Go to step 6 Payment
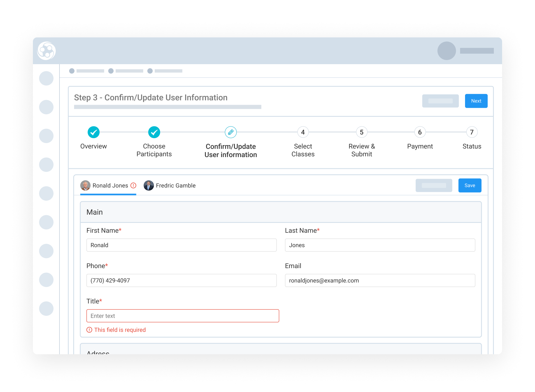This screenshot has height=392, width=535. coord(420,132)
